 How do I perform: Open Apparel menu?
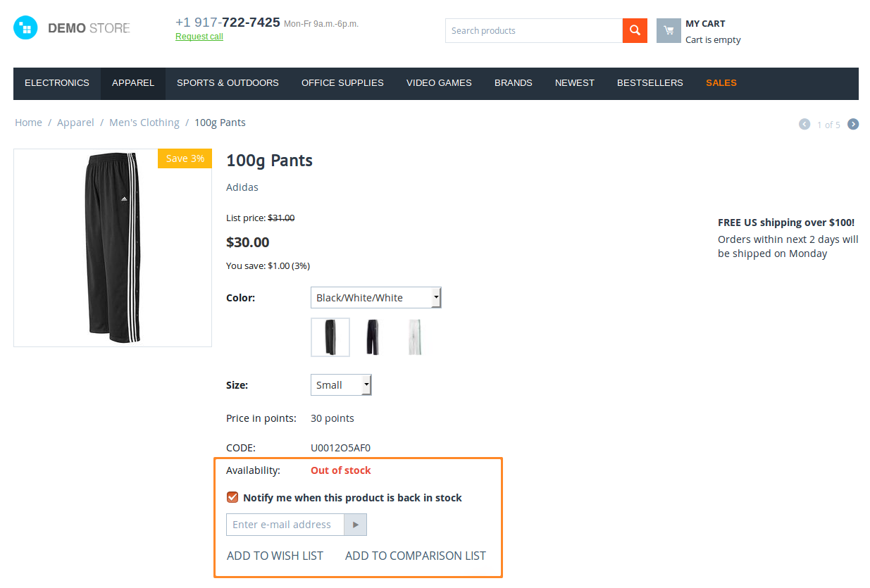[x=133, y=83]
